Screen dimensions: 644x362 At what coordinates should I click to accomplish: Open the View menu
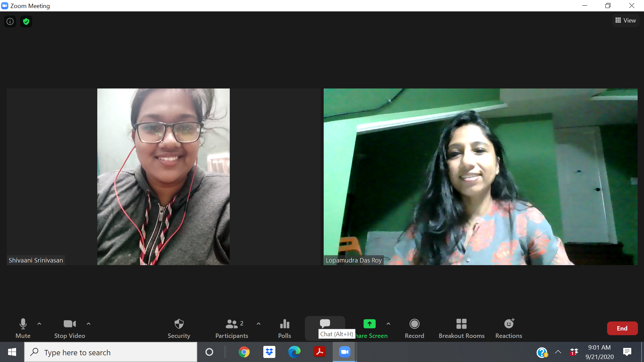click(626, 20)
